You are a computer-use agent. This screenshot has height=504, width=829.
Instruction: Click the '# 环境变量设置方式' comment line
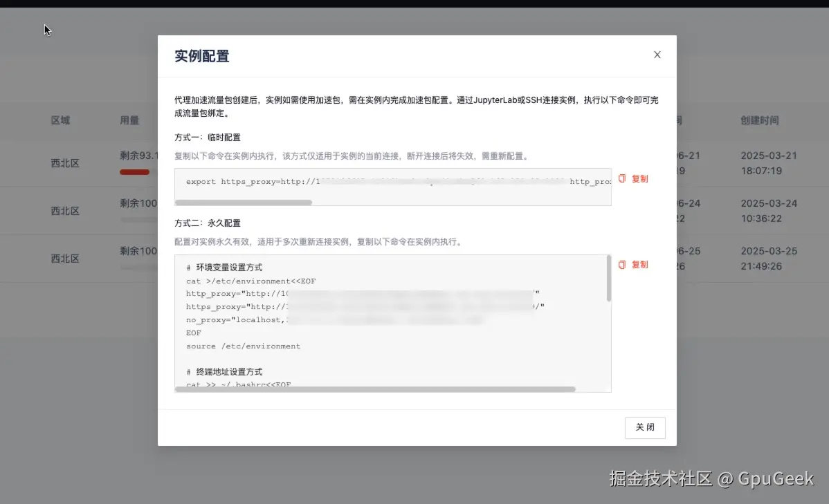[224, 268]
